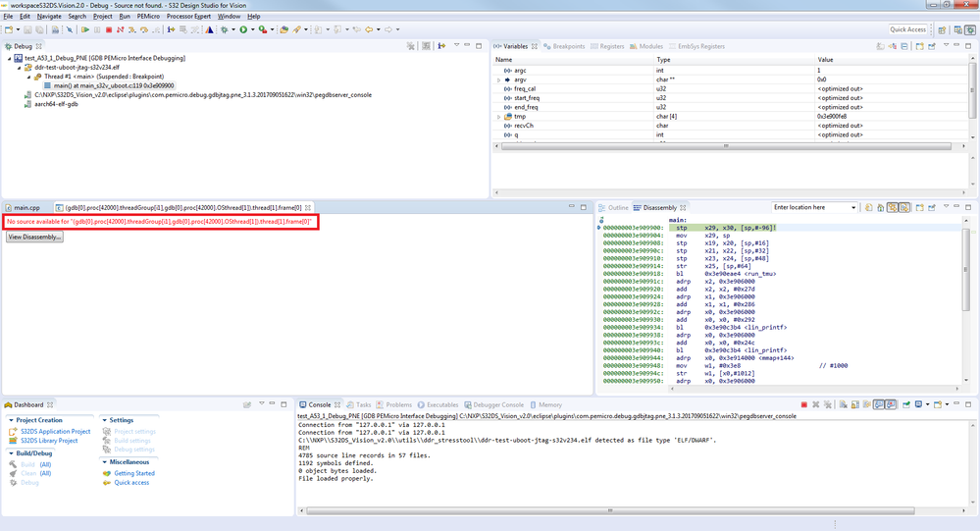Click the View Disassembly button

click(x=34, y=238)
